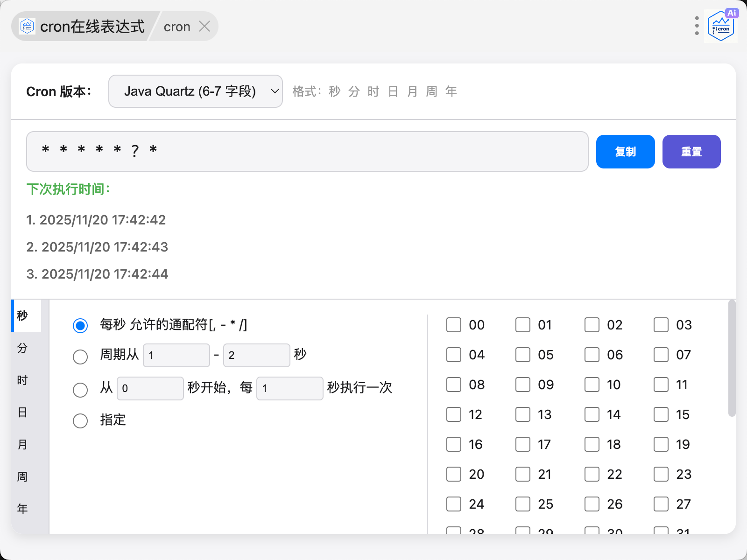Image resolution: width=747 pixels, height=560 pixels.
Task: Click the cron AI logo icon
Action: [x=720, y=26]
